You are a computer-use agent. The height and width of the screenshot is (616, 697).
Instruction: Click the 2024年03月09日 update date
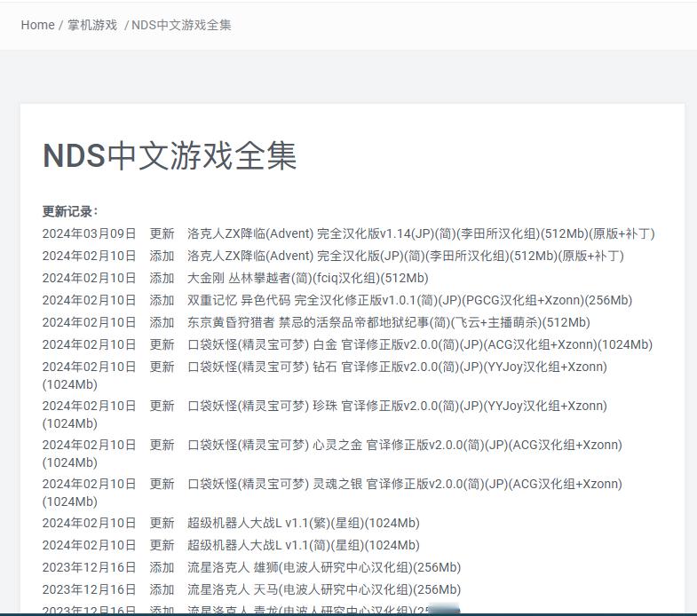(89, 233)
